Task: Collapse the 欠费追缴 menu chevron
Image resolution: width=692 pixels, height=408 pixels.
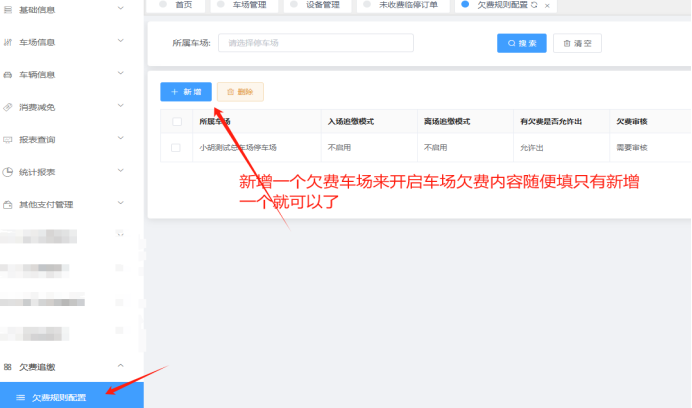Action: point(120,366)
